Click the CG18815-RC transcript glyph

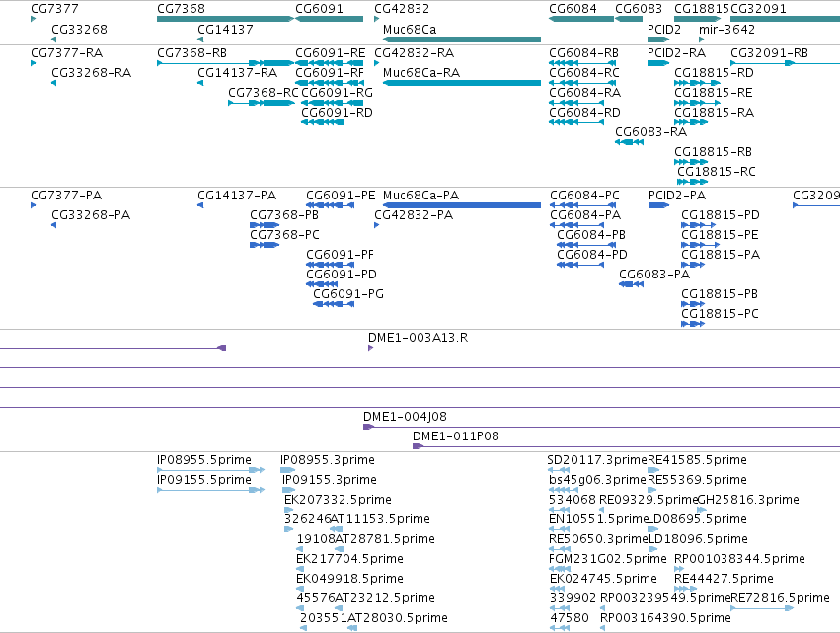coord(692,182)
